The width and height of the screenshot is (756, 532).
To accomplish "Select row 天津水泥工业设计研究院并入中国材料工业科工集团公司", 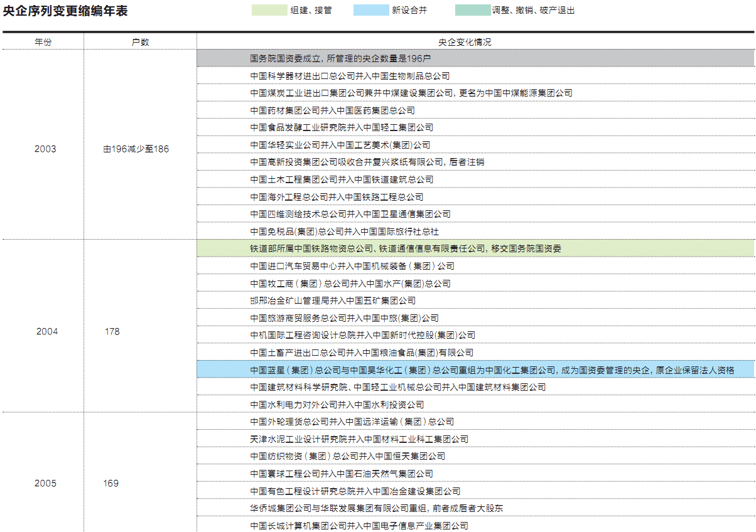I will click(475, 439).
